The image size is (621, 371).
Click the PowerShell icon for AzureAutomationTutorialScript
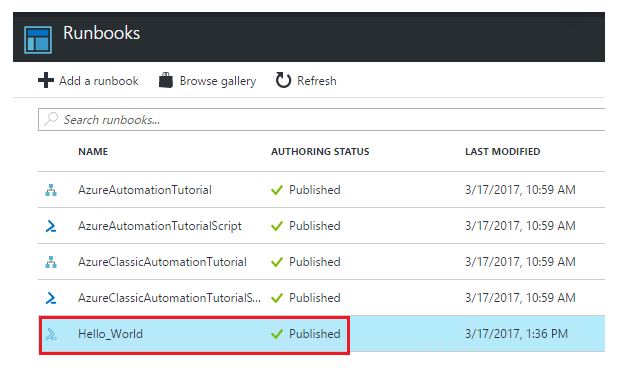[51, 226]
